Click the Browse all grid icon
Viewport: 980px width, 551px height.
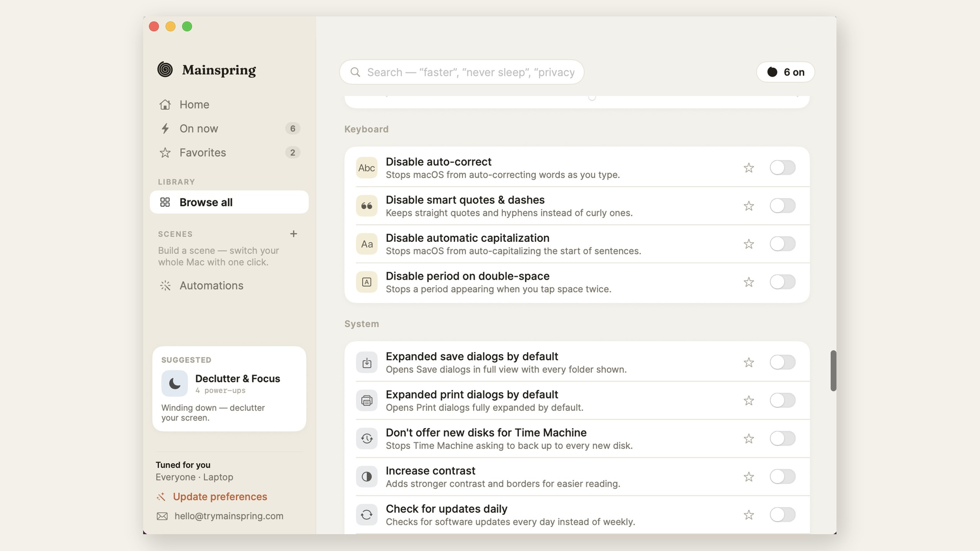165,203
